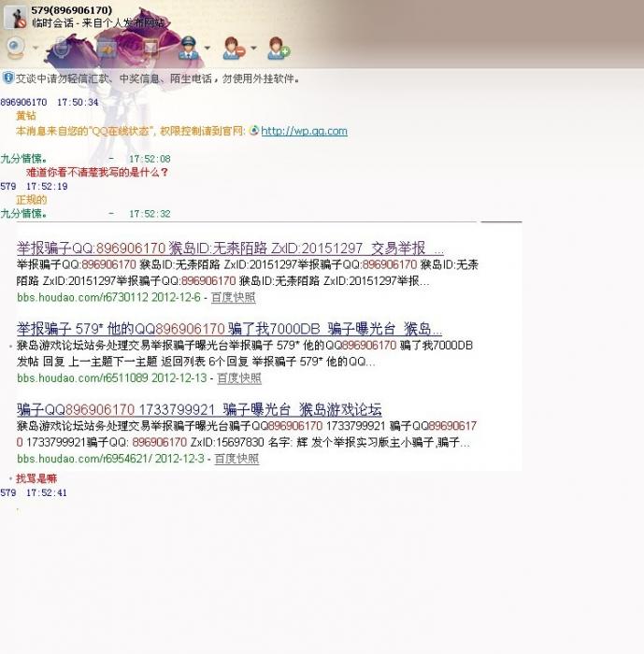Block this contact using the red minus icon
This screenshot has width=644, height=654.
tap(234, 49)
